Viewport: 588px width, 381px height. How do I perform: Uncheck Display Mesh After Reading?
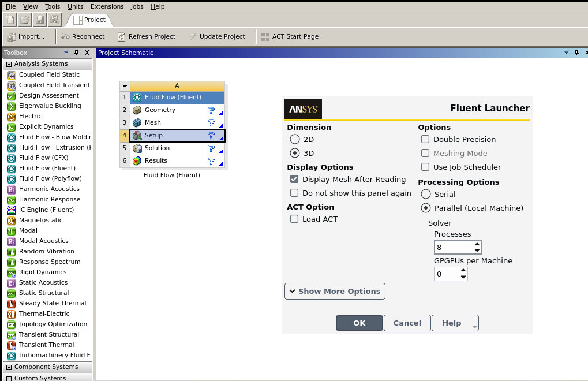(x=294, y=180)
